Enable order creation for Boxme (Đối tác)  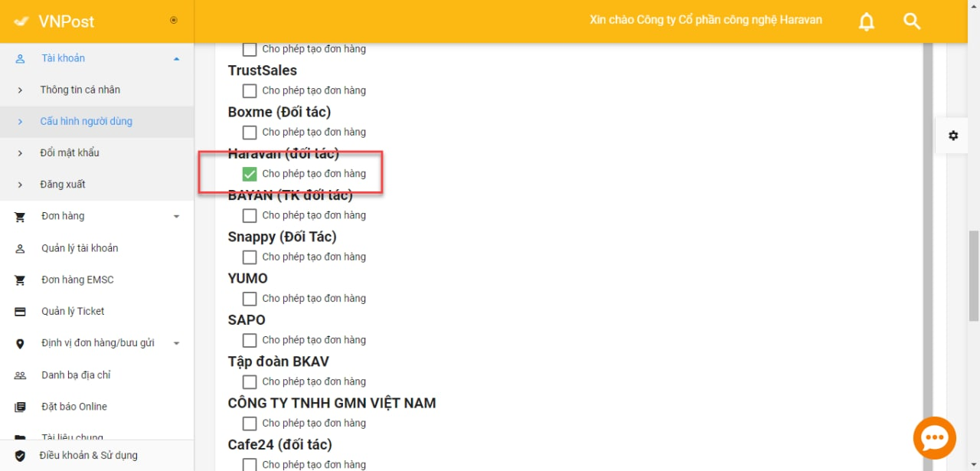(x=250, y=132)
